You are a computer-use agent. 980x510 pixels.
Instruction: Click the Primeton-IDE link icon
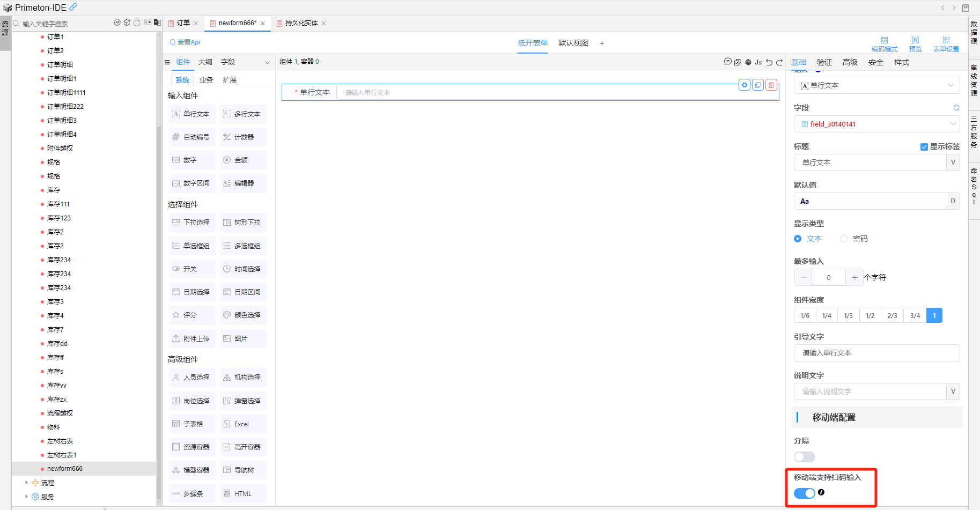click(73, 7)
